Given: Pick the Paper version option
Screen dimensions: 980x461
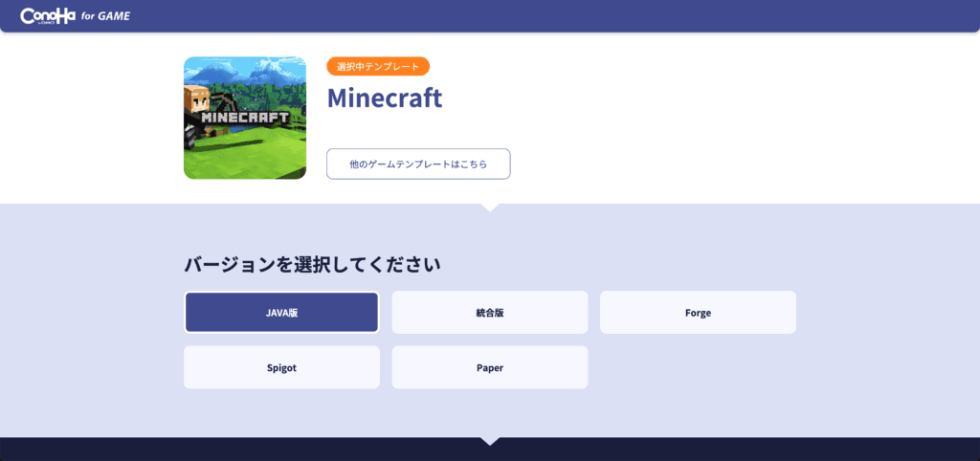Looking at the screenshot, I should tap(490, 367).
